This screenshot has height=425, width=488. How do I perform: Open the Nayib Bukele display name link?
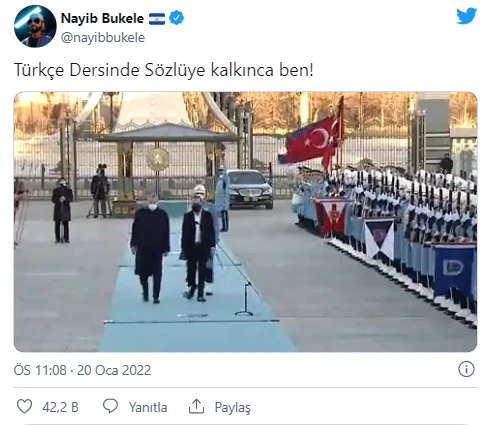(x=102, y=18)
